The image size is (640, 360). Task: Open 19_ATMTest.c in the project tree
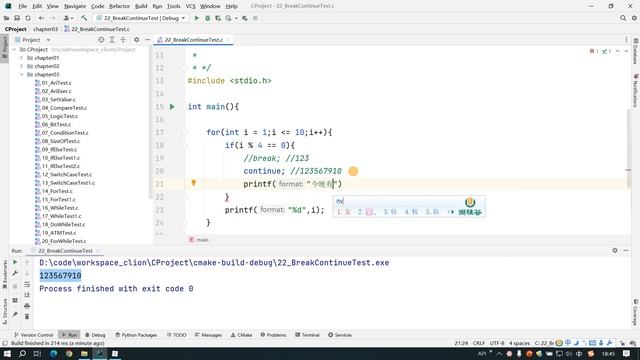click(x=59, y=233)
